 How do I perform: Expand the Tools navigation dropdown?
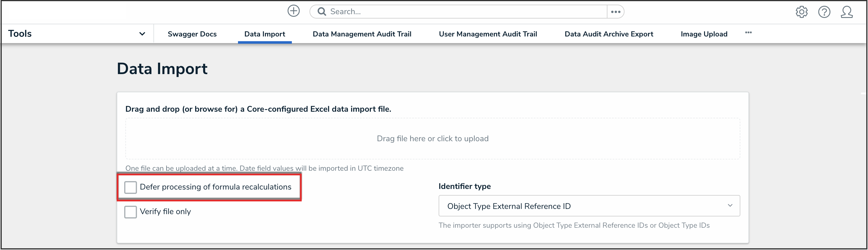click(x=142, y=34)
